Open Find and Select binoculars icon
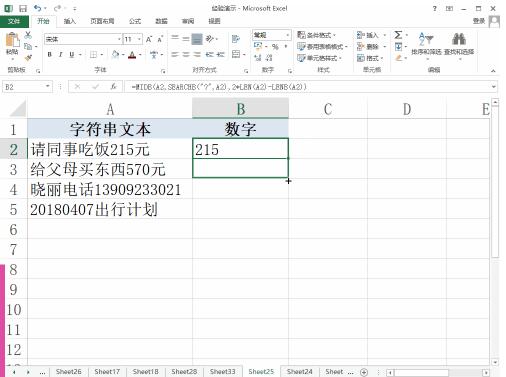 [459, 40]
